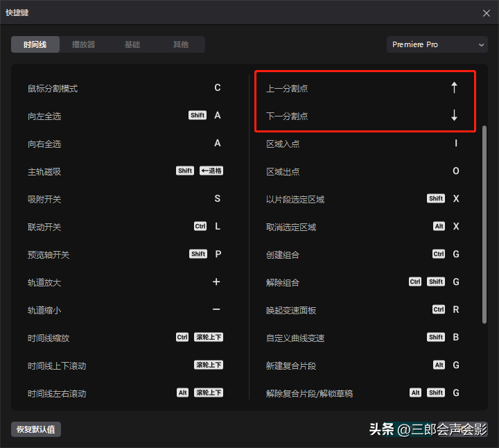The height and width of the screenshot is (448, 499).
Task: Click the Alt G shortcut for 新建复合片段
Action: click(446, 365)
